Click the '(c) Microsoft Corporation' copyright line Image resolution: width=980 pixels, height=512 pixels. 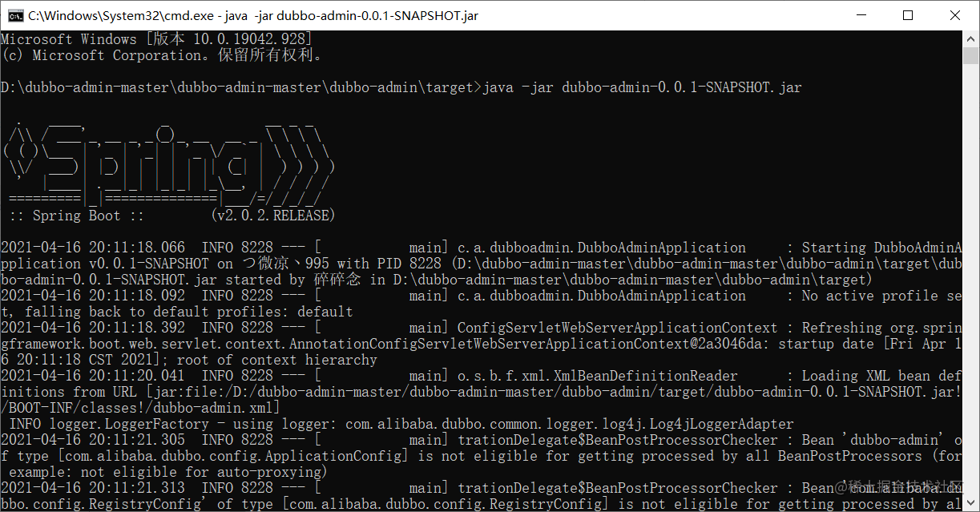pyautogui.click(x=161, y=55)
